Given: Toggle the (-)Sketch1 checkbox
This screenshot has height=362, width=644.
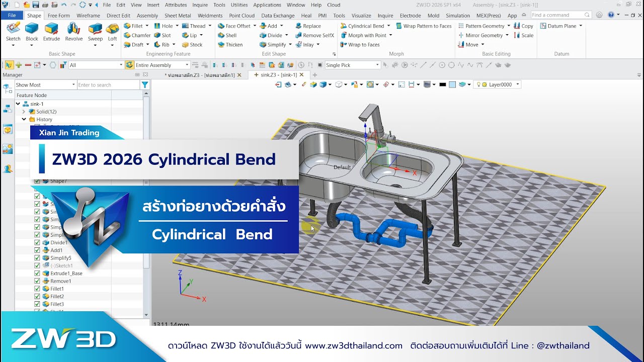Looking at the screenshot, I should click(37, 265).
